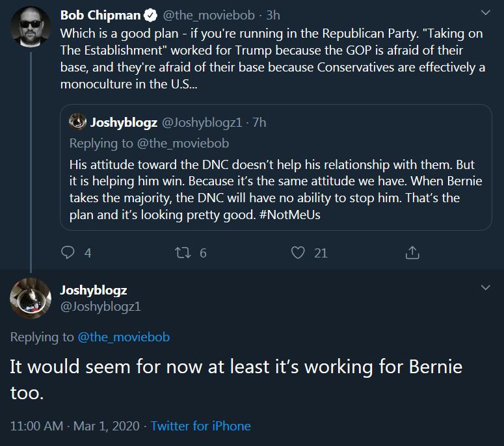Click the Joshyblogz name in quoted tweet
This screenshot has width=504, height=446.
pos(124,122)
